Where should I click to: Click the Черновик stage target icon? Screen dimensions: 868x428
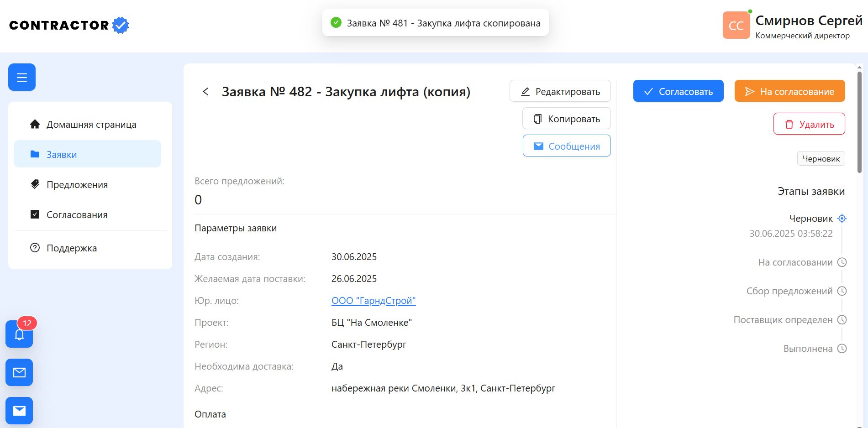point(842,219)
